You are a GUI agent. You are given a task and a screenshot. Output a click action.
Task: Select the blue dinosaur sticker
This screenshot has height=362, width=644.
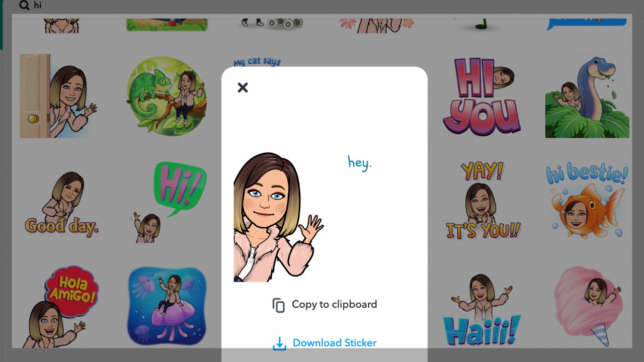(x=587, y=97)
